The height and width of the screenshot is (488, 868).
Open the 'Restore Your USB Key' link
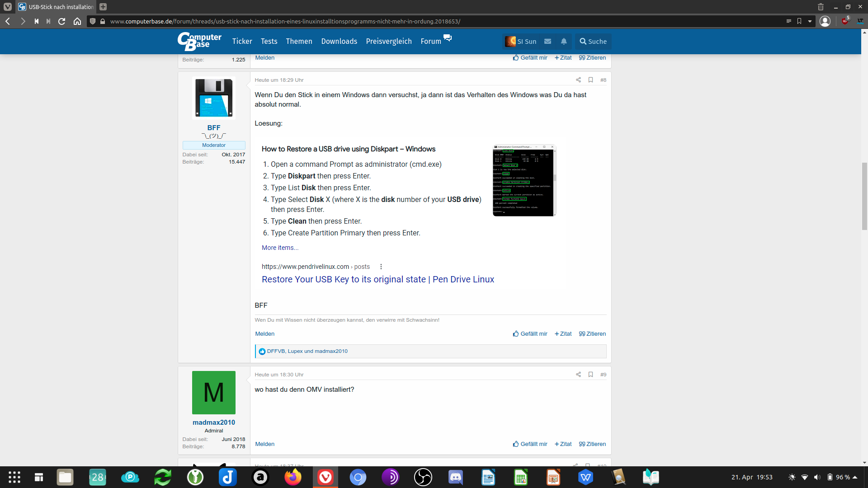[x=377, y=279]
